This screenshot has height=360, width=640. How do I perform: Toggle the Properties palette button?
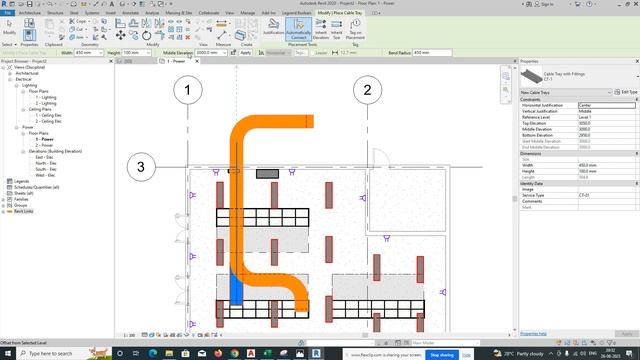click(x=29, y=35)
